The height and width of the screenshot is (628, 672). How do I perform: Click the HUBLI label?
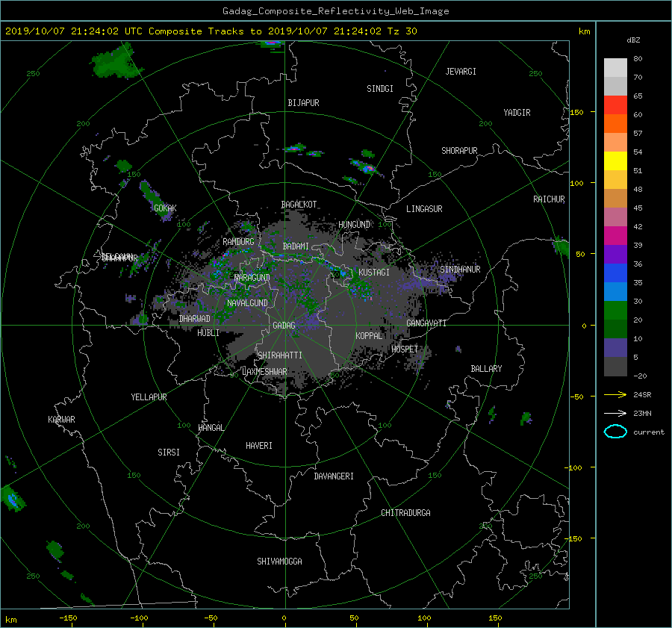tap(208, 333)
